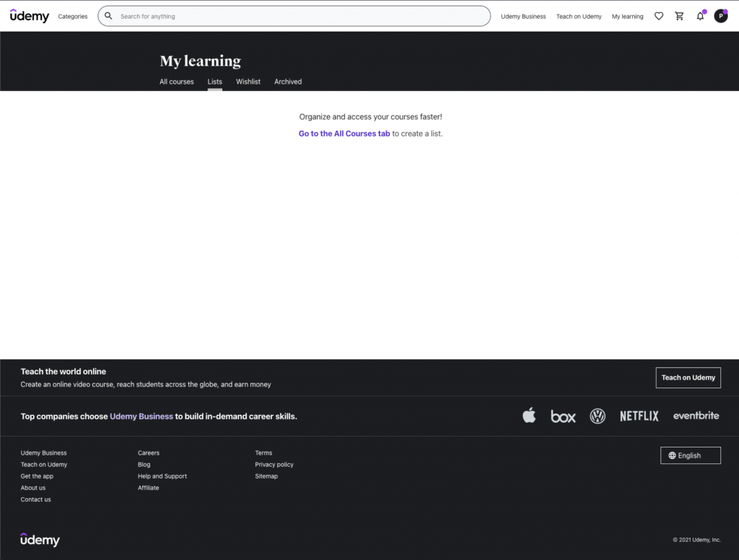
Task: Open Get the app link
Action: [x=37, y=476]
